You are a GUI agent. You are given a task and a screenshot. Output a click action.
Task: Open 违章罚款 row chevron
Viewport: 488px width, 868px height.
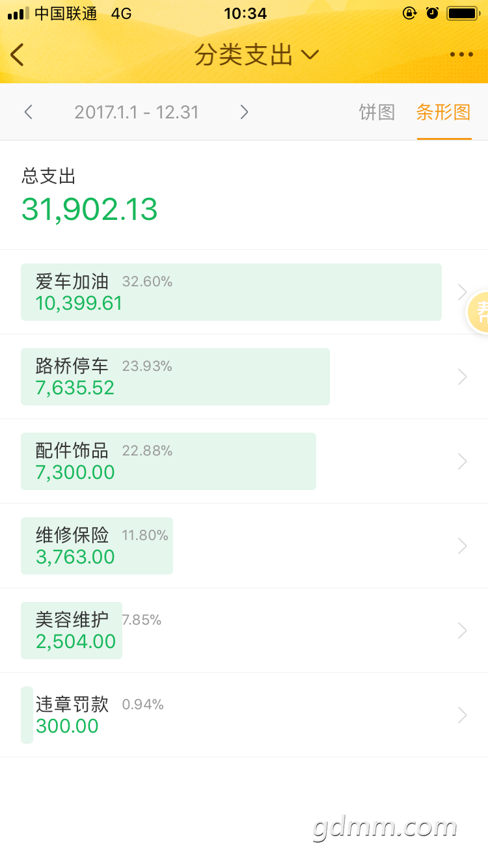(x=463, y=715)
